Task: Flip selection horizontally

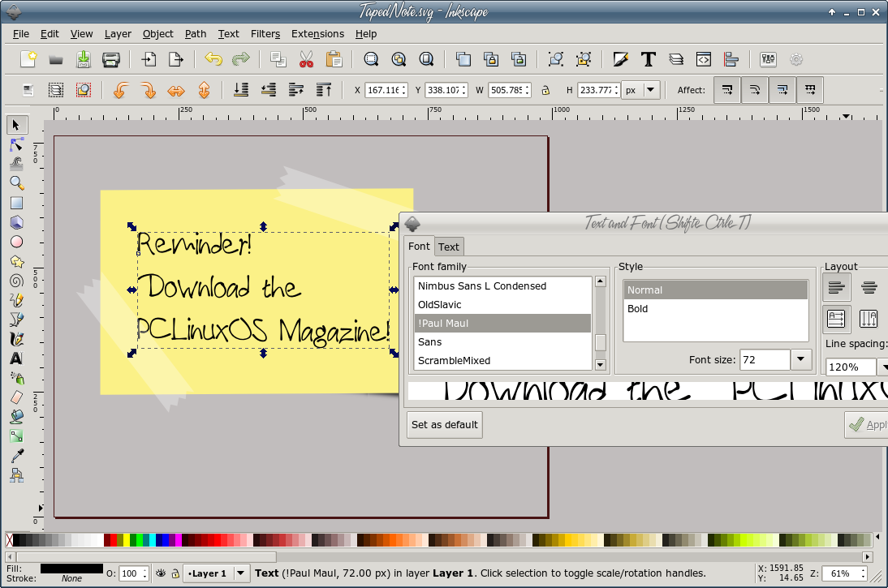Action: pyautogui.click(x=176, y=90)
